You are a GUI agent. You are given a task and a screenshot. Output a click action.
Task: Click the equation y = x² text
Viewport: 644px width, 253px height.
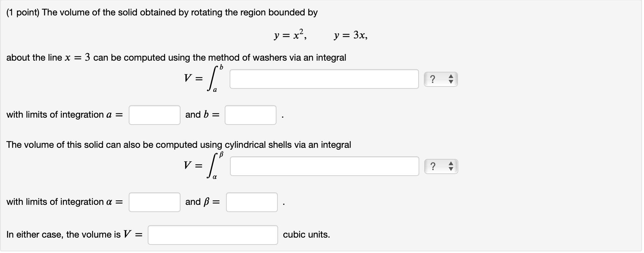tap(290, 34)
